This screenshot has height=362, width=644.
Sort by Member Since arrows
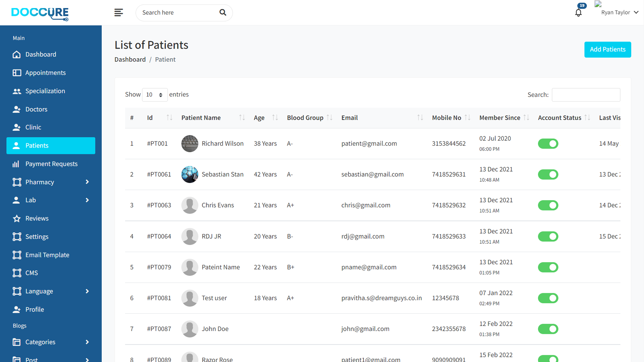tap(526, 117)
